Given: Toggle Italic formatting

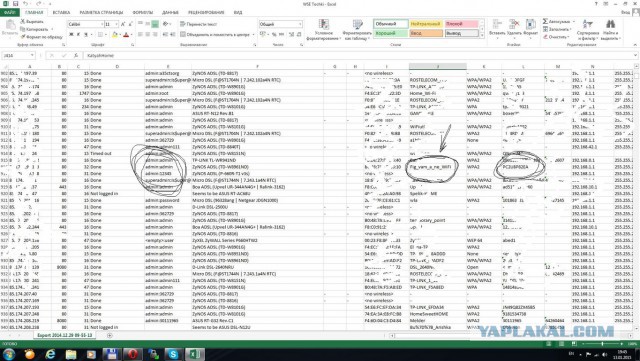Looking at the screenshot, I should [79, 35].
